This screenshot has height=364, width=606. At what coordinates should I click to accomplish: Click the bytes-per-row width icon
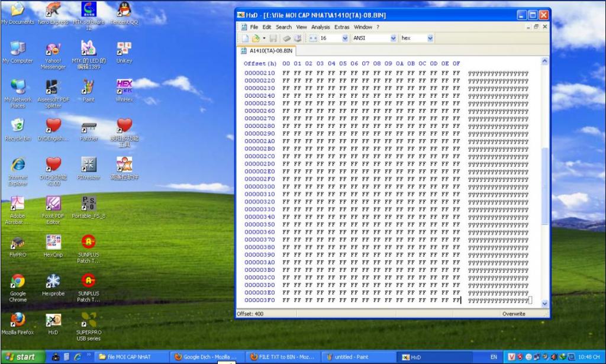[313, 38]
